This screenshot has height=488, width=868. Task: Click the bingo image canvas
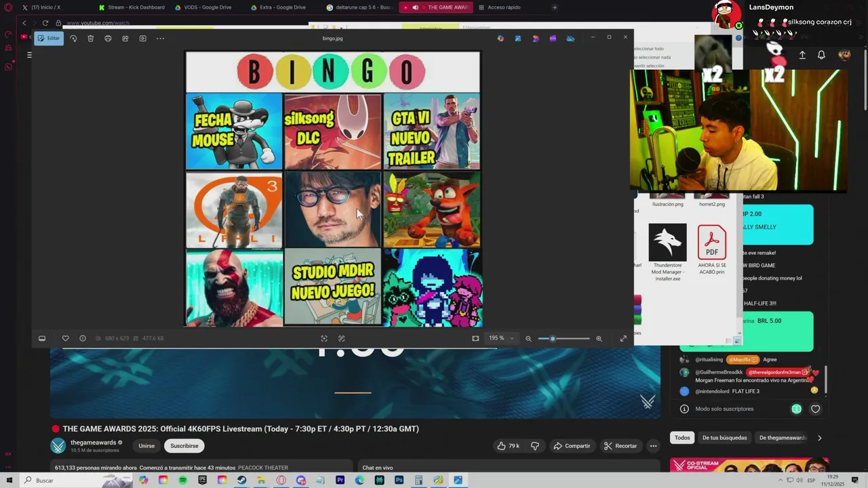pyautogui.click(x=333, y=189)
